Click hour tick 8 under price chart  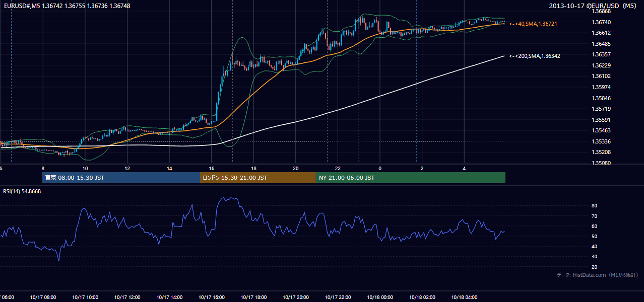(43, 168)
